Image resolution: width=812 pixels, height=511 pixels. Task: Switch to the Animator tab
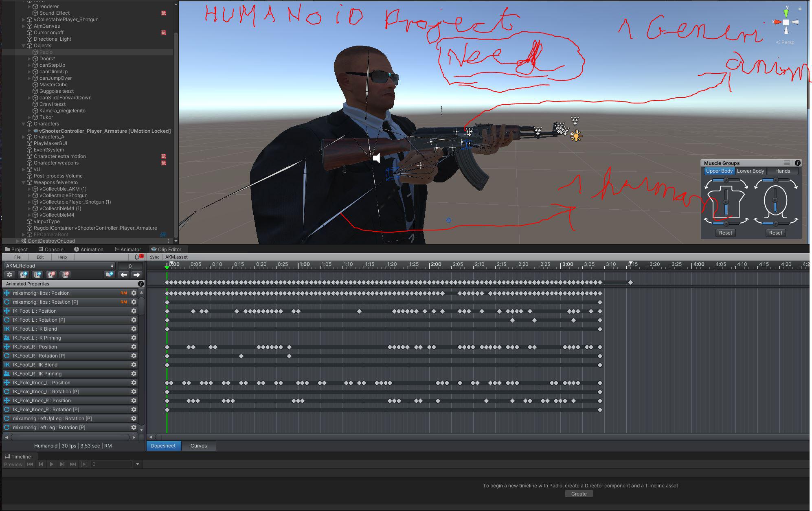coord(128,249)
